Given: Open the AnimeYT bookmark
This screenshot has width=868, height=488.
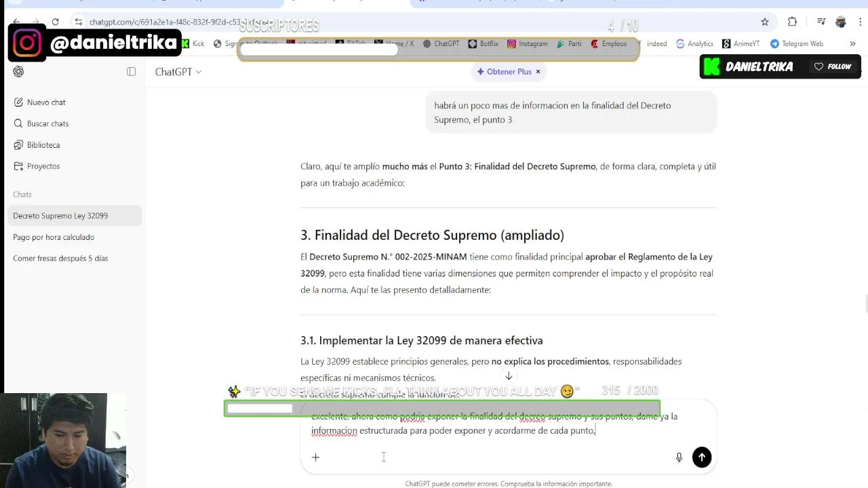Looking at the screenshot, I should 741,43.
